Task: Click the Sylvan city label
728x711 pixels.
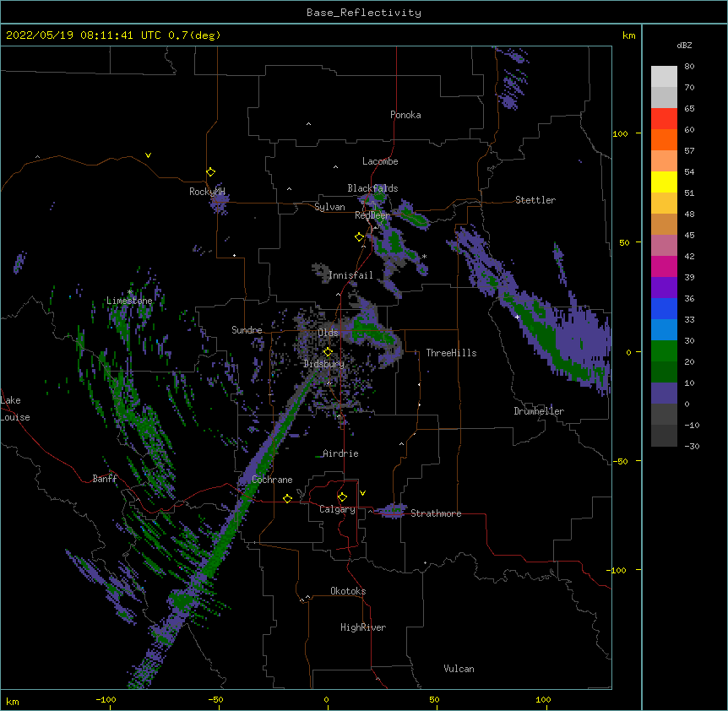Action: coord(329,207)
